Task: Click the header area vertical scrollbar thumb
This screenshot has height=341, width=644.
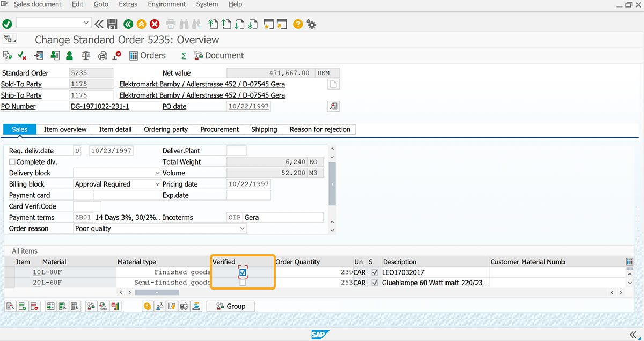Action: pos(332,184)
